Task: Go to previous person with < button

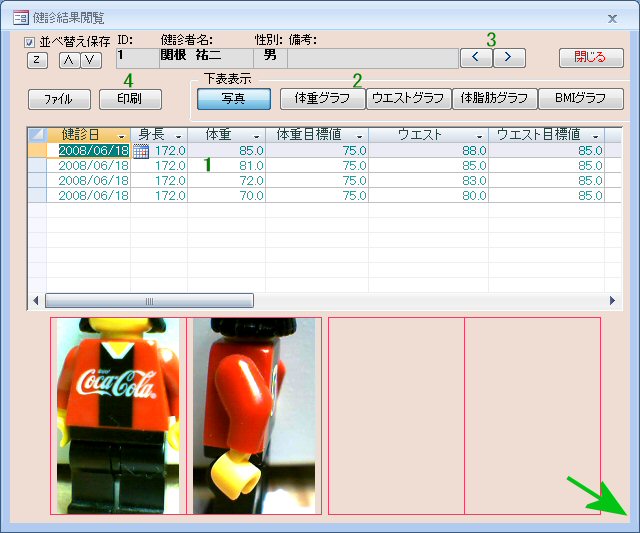Action: click(x=476, y=58)
